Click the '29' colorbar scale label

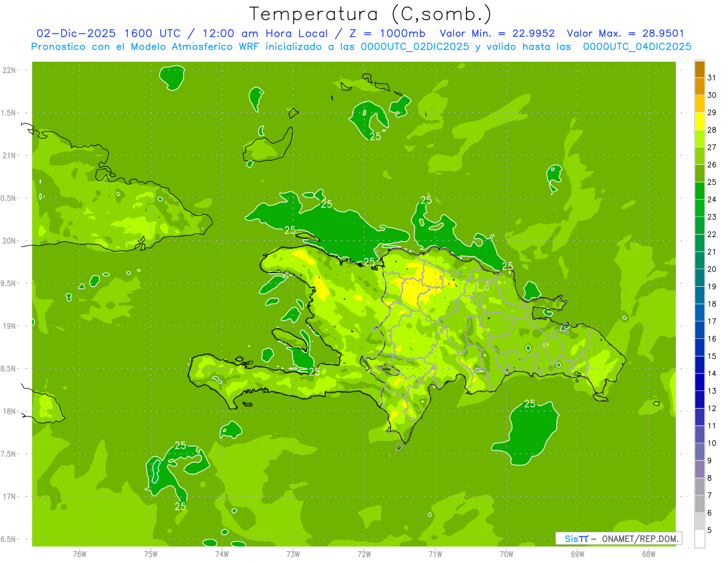point(712,112)
